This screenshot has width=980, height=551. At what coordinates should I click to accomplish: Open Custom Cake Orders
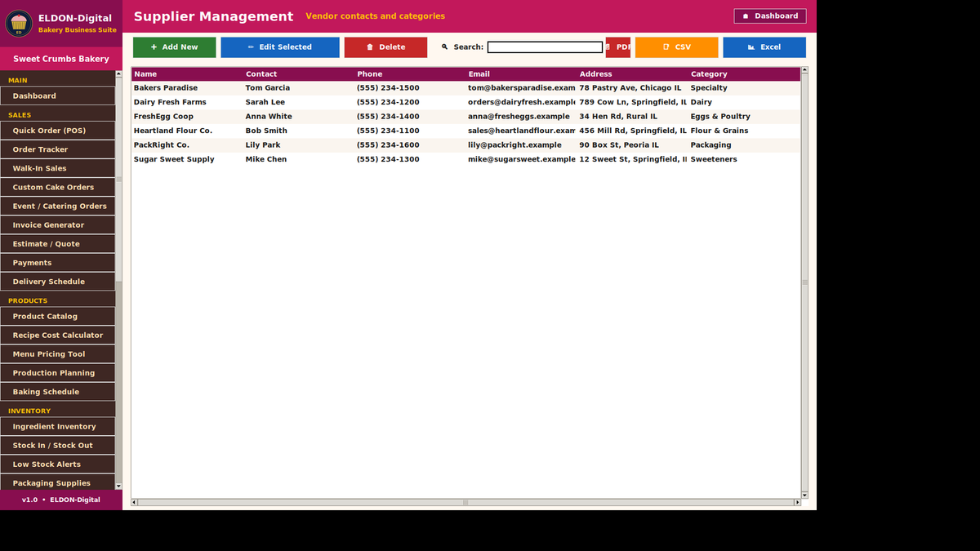[57, 187]
